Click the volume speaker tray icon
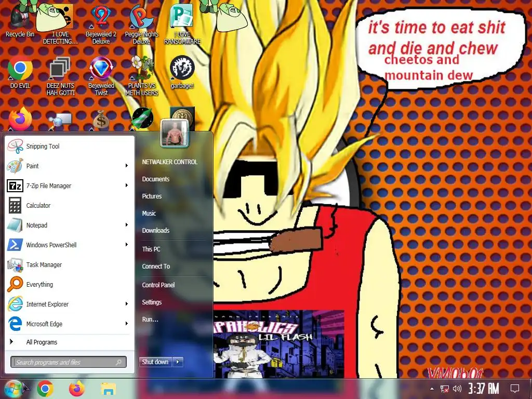 457,389
